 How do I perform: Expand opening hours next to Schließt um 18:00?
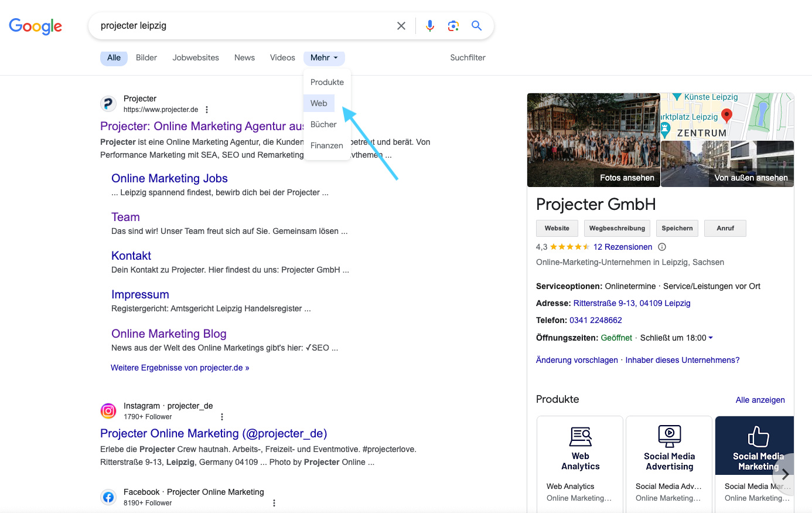[x=711, y=338]
